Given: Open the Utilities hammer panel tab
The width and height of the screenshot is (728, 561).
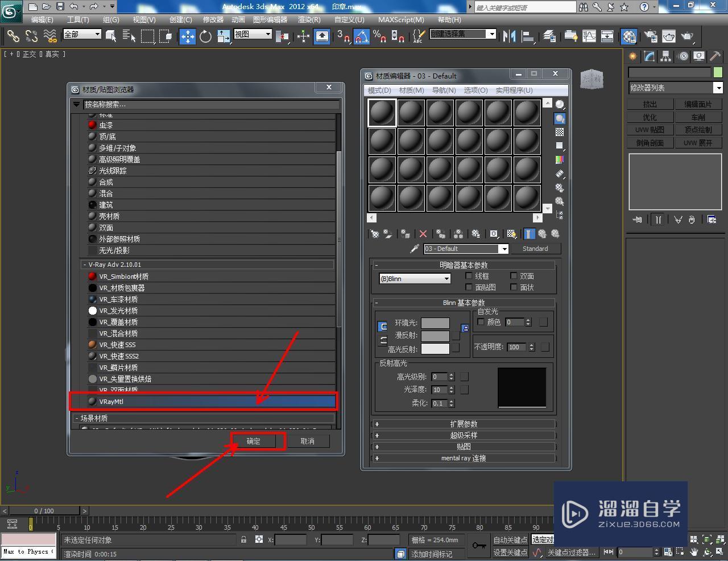Looking at the screenshot, I should coord(715,56).
